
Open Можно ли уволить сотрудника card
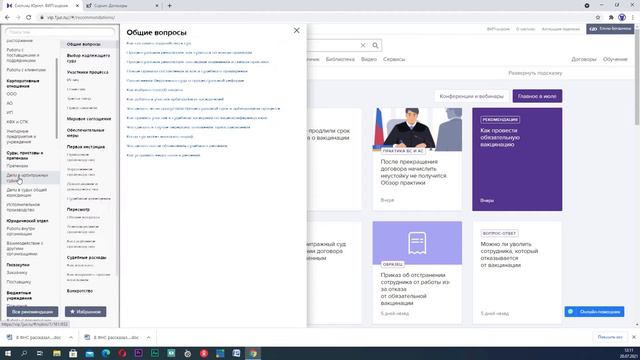pos(517,273)
